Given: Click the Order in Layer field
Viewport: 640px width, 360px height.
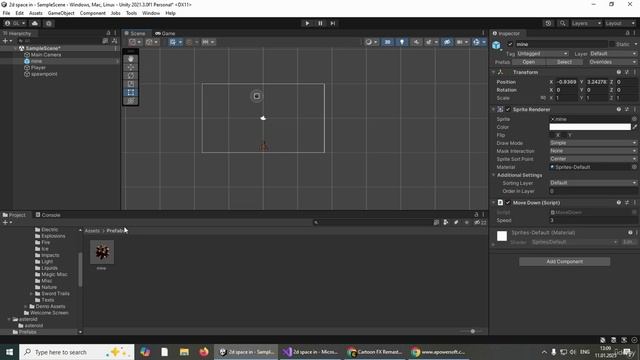Looking at the screenshot, I should 593,191.
